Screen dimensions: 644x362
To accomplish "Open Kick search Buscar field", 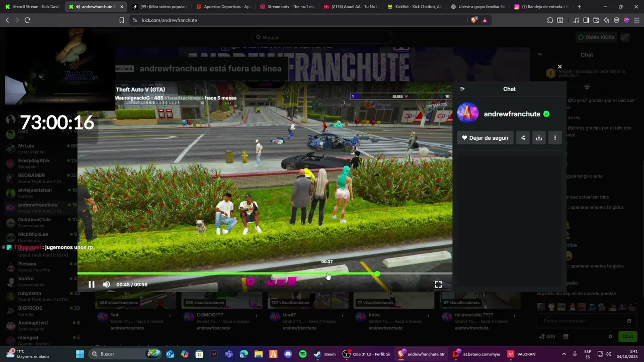I will tap(322, 37).
